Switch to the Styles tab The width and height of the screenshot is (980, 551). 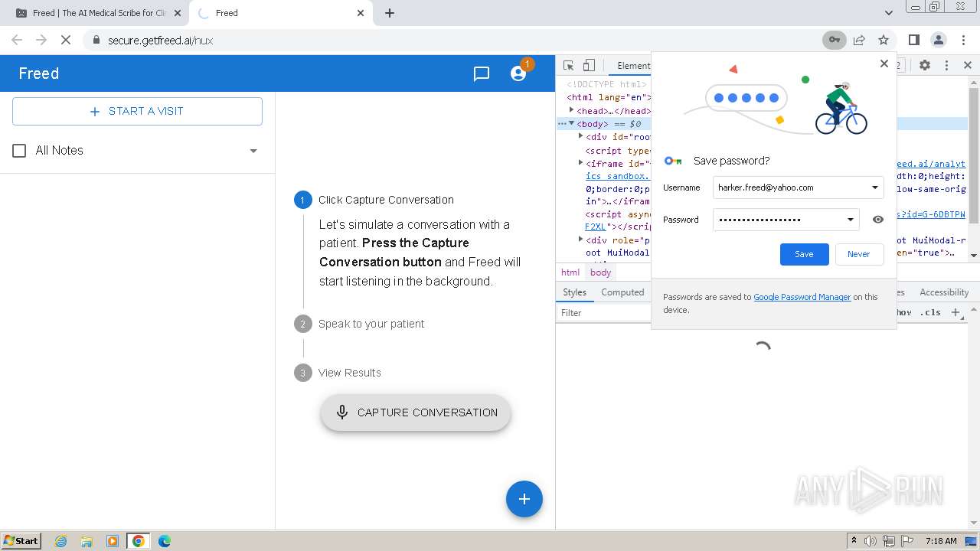(x=574, y=292)
